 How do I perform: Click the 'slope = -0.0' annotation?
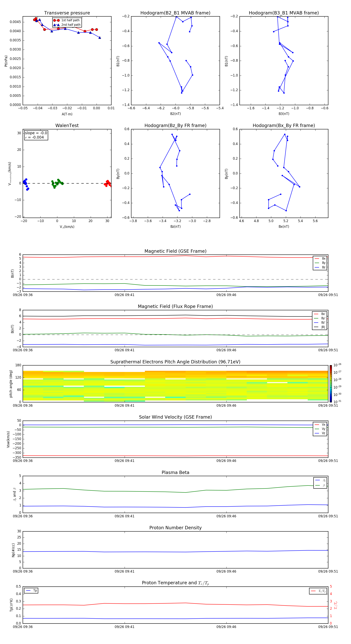[36, 133]
